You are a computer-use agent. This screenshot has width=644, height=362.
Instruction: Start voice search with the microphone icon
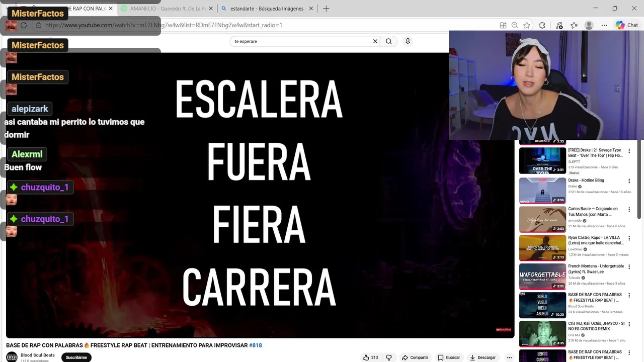(408, 41)
